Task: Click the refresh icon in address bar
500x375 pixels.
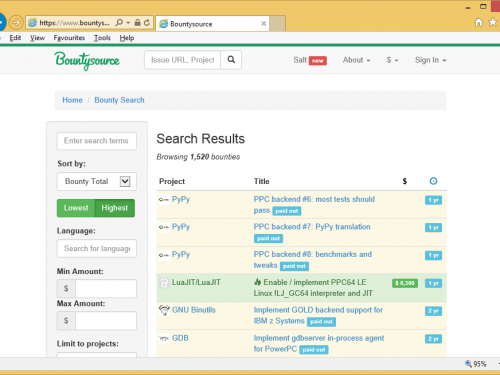Action: [147, 23]
